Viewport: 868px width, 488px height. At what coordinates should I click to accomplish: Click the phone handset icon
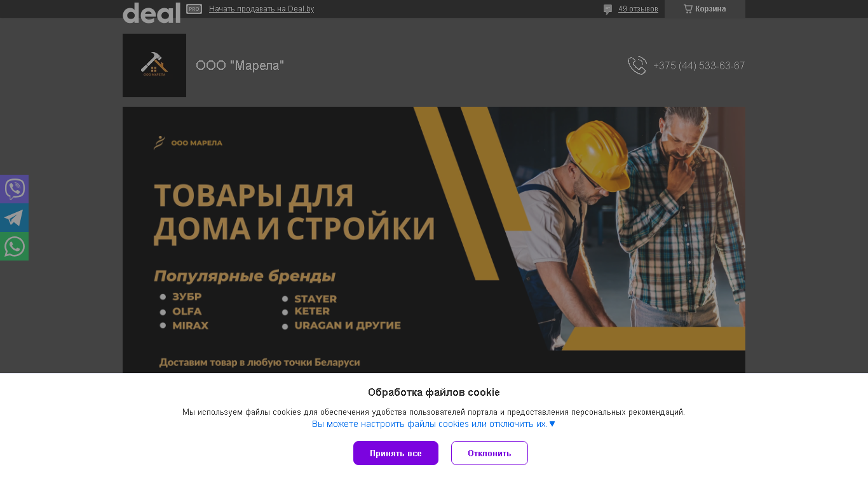(637, 65)
